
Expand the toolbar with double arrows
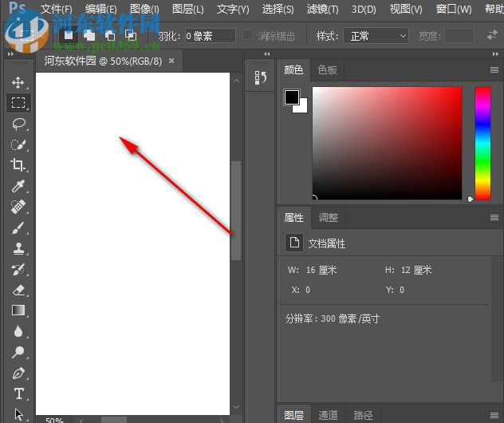tap(10, 54)
